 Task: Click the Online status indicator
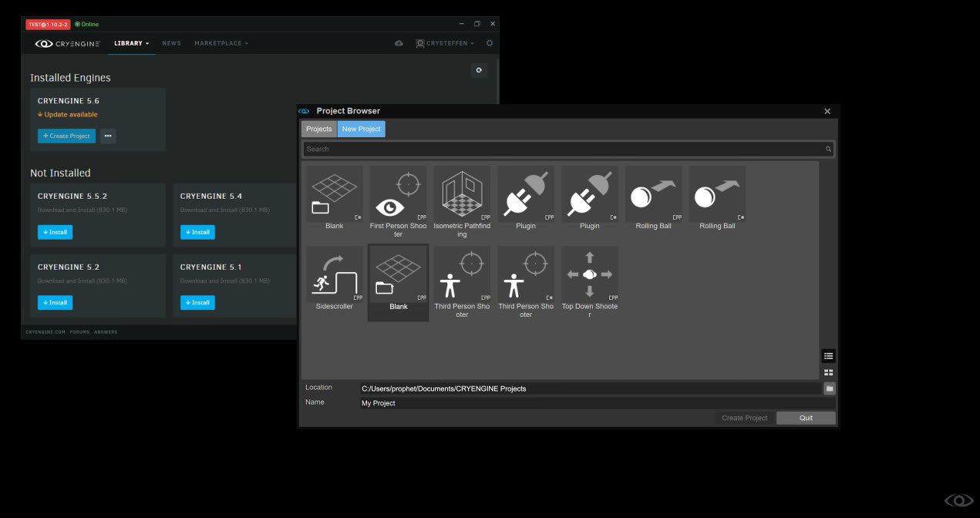click(x=86, y=25)
